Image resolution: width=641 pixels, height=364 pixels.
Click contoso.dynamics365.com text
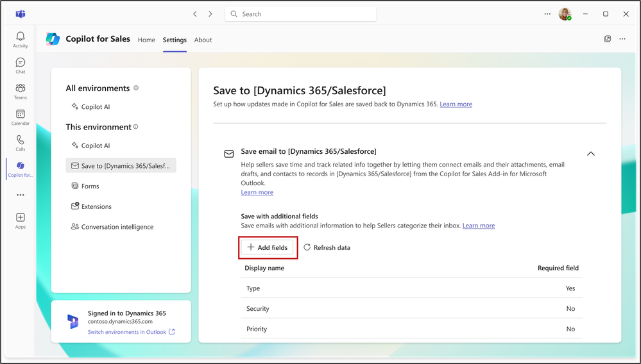click(120, 322)
